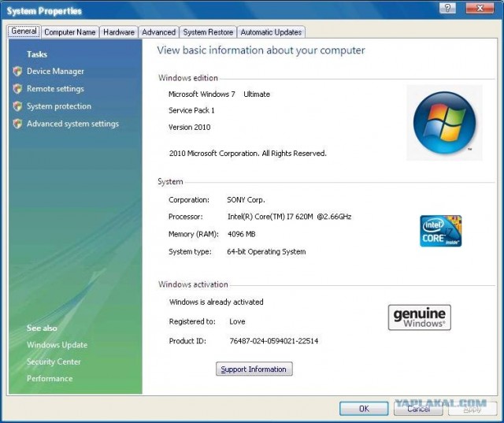Viewport: 504px width, 423px height.
Task: Switch to the Computer Name tab
Action: pos(70,32)
